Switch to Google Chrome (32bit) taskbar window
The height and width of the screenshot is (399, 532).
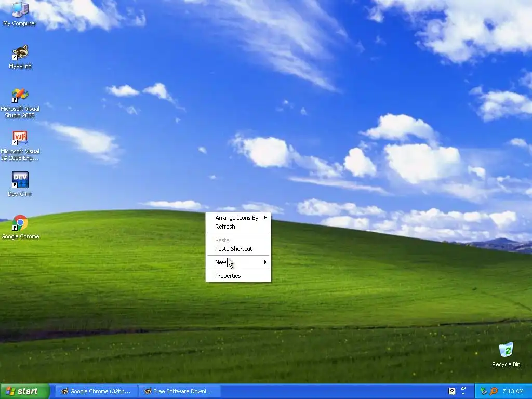(96, 391)
